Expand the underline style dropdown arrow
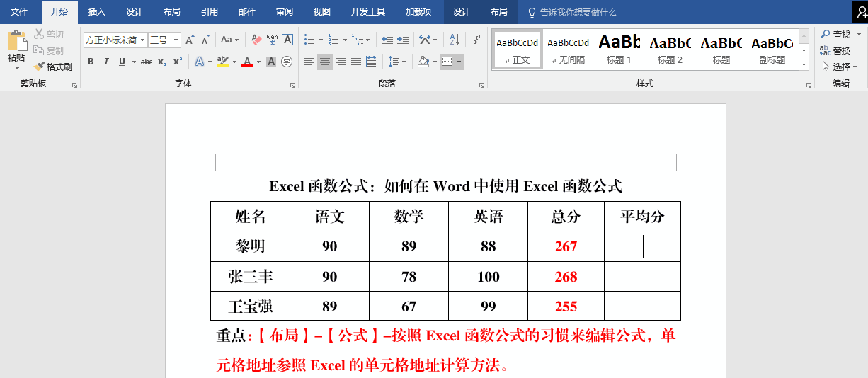Image resolution: width=868 pixels, height=378 pixels. click(x=133, y=62)
